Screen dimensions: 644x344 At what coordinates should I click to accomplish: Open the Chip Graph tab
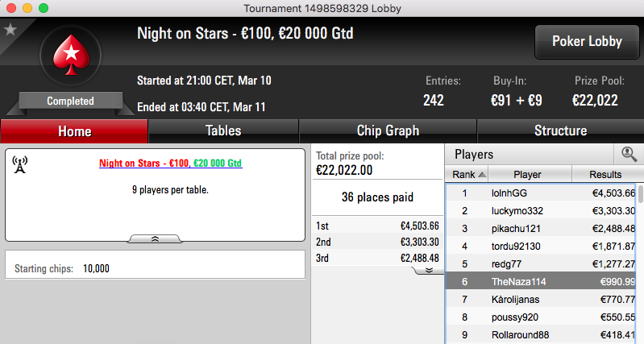pos(388,131)
